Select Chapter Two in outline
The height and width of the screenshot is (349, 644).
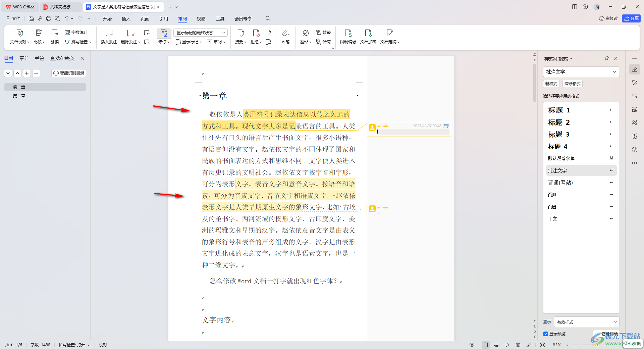tap(19, 96)
